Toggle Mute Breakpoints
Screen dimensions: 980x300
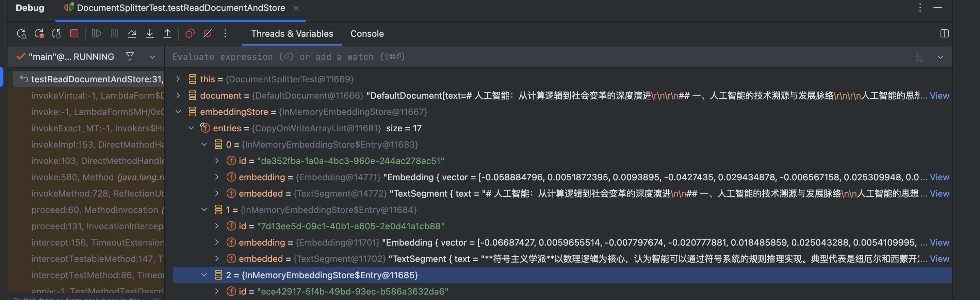point(207,34)
